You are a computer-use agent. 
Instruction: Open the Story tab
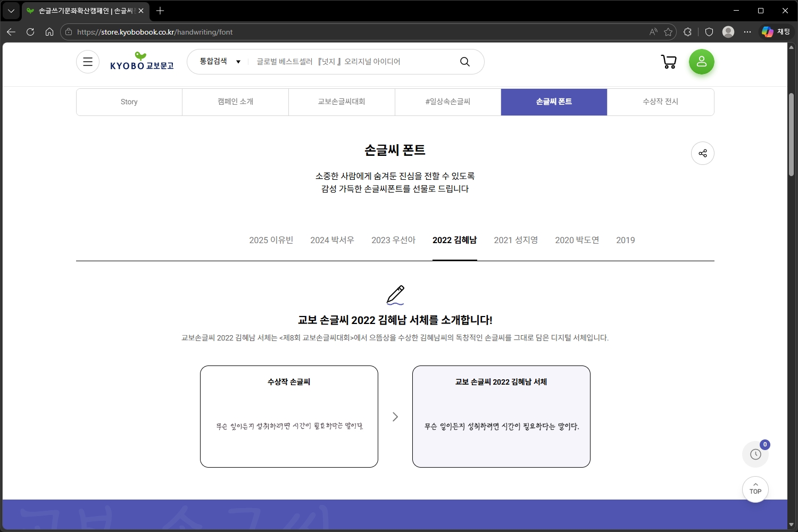[x=129, y=102]
